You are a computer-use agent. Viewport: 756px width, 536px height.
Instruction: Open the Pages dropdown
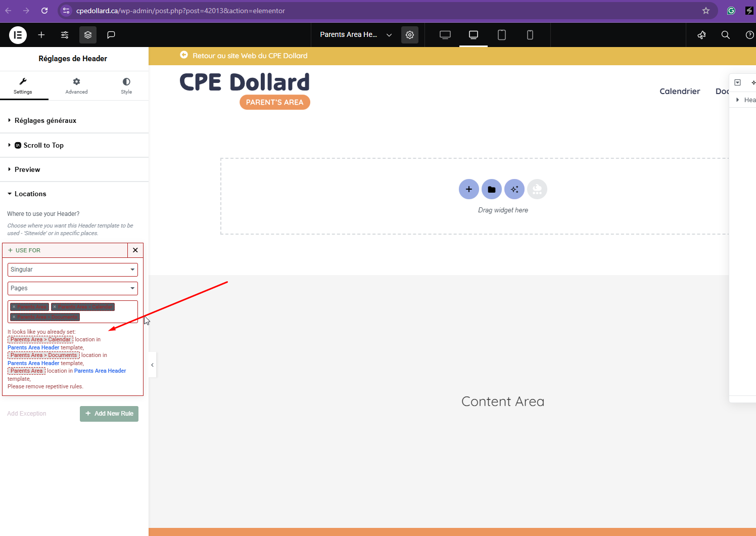(x=73, y=288)
